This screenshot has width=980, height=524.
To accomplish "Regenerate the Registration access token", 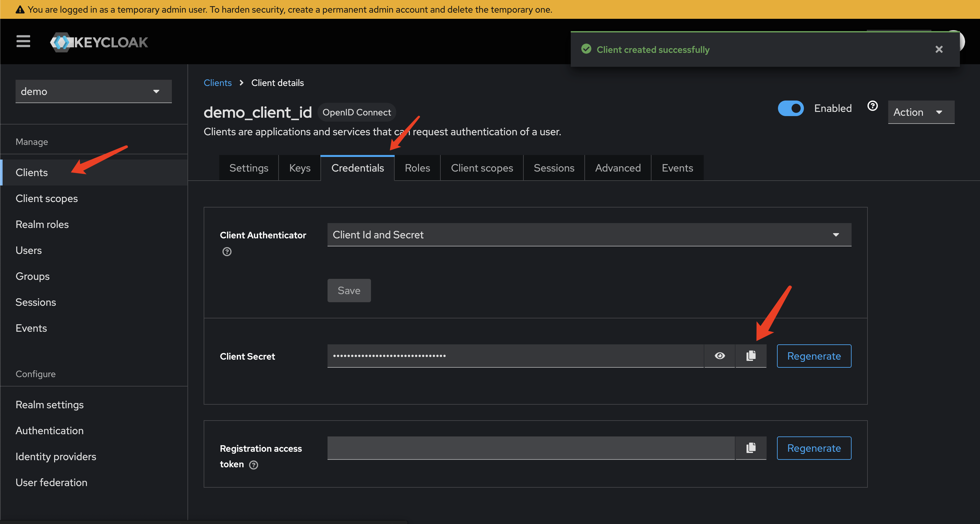I will pyautogui.click(x=814, y=448).
